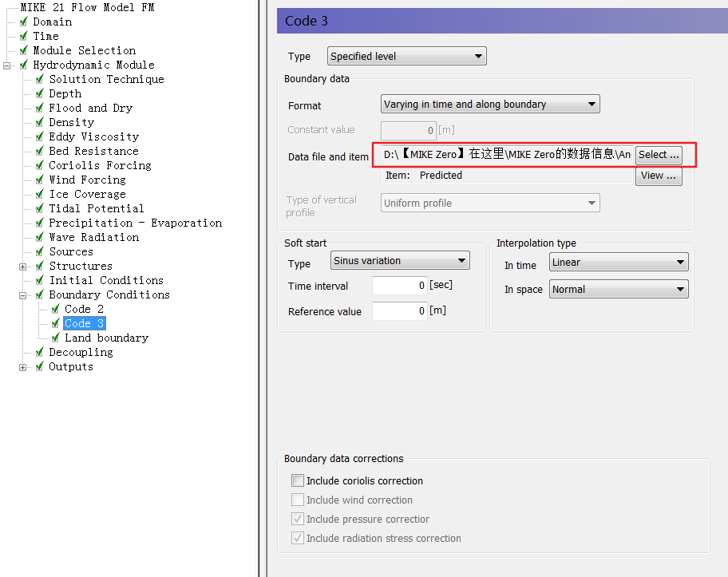Open the In time interpolation dropdown
The width and height of the screenshot is (728, 577).
coord(619,262)
